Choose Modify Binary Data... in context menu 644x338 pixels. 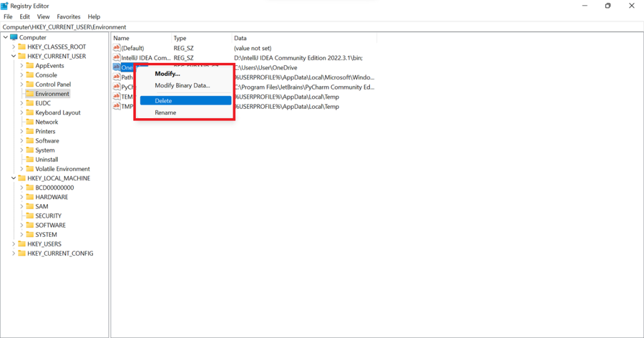(186, 85)
